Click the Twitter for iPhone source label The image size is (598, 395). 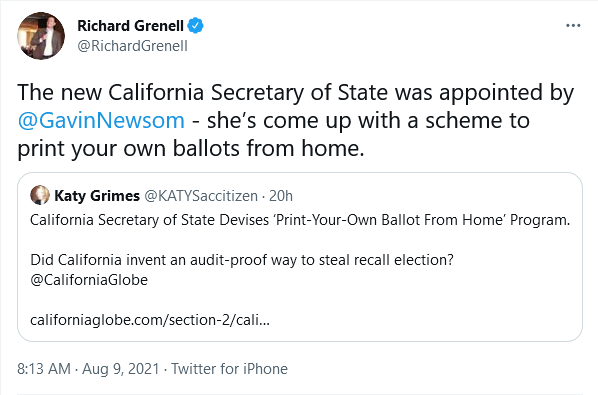tap(229, 369)
